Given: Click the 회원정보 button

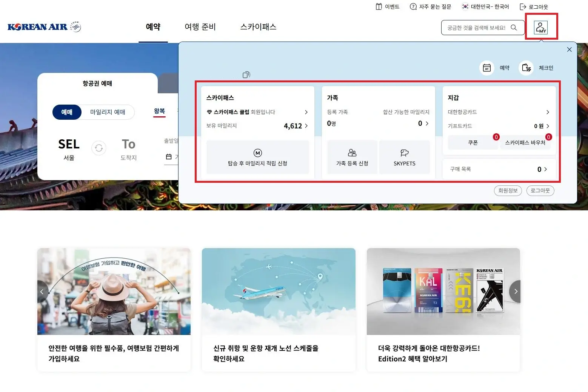Looking at the screenshot, I should pos(508,191).
